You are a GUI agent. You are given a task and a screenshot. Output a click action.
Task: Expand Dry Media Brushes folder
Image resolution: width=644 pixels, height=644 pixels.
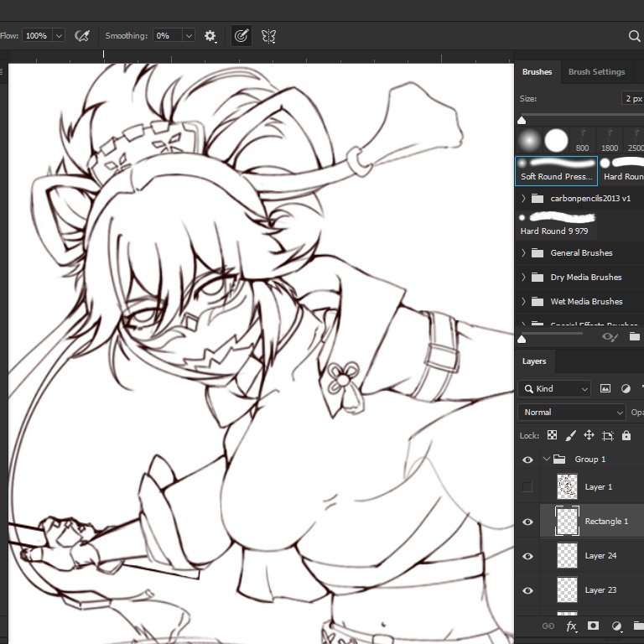pos(523,278)
